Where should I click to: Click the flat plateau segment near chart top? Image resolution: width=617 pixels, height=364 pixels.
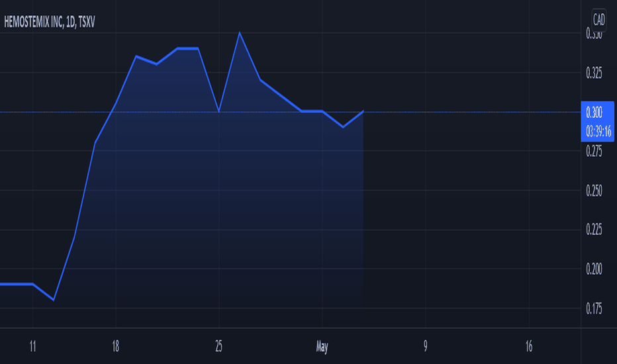[x=188, y=48]
